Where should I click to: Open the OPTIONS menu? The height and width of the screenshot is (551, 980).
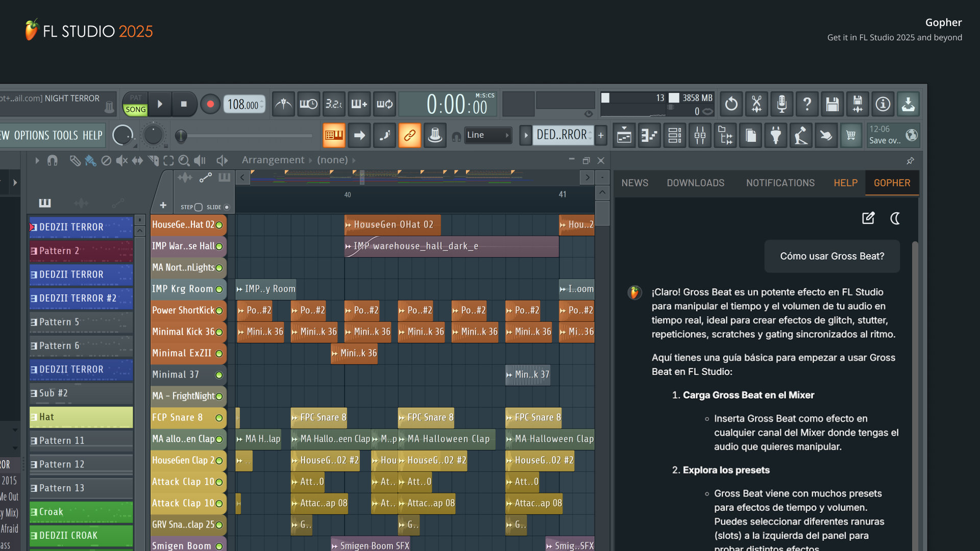click(32, 136)
